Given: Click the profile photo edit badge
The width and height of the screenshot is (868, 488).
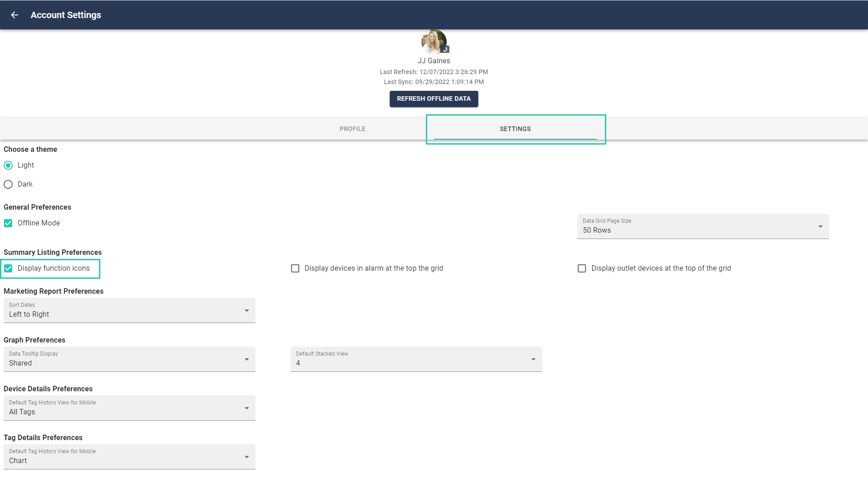Looking at the screenshot, I should click(x=445, y=49).
